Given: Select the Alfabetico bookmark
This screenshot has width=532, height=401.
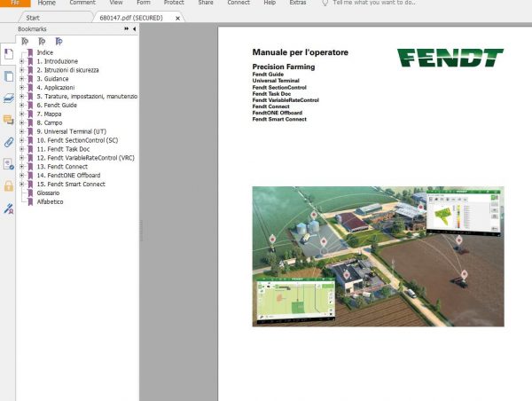Looking at the screenshot, I should pyautogui.click(x=50, y=201).
